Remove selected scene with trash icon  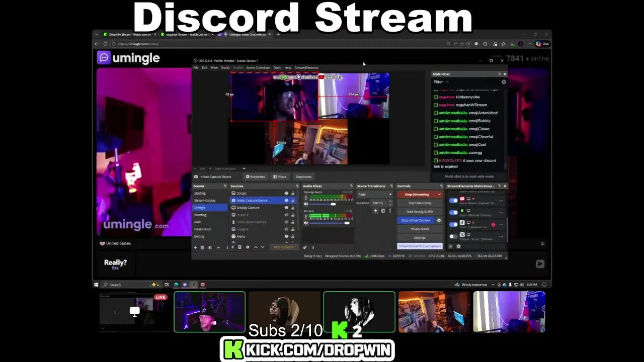tap(203, 247)
